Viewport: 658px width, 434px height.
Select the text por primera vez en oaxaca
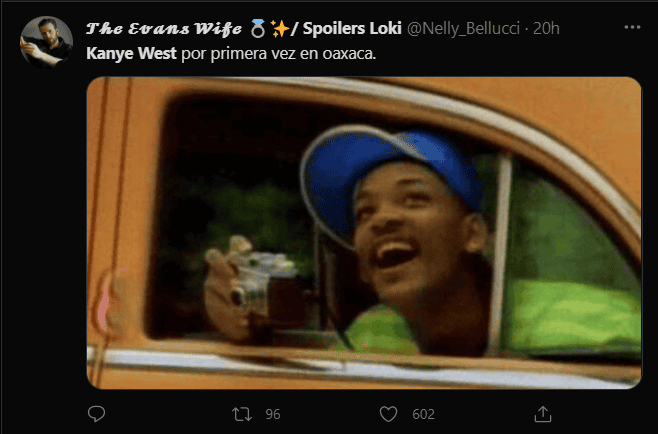(279, 54)
